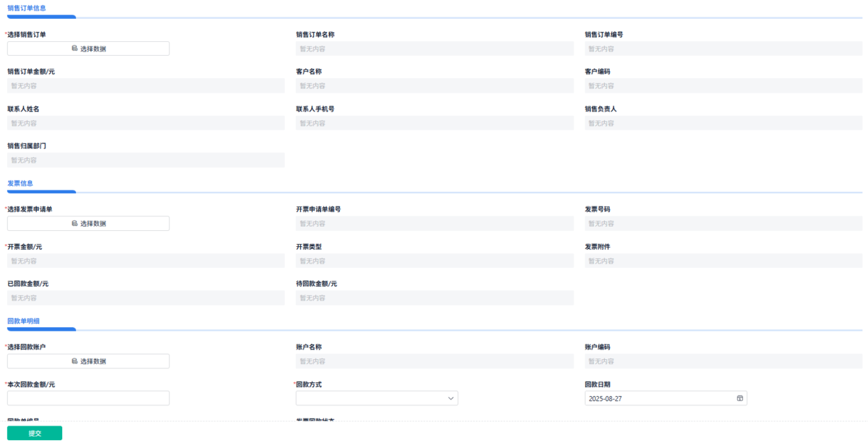Screen dimensions: 868x443
Task: Click the 客户名称 field
Action: 435,85
